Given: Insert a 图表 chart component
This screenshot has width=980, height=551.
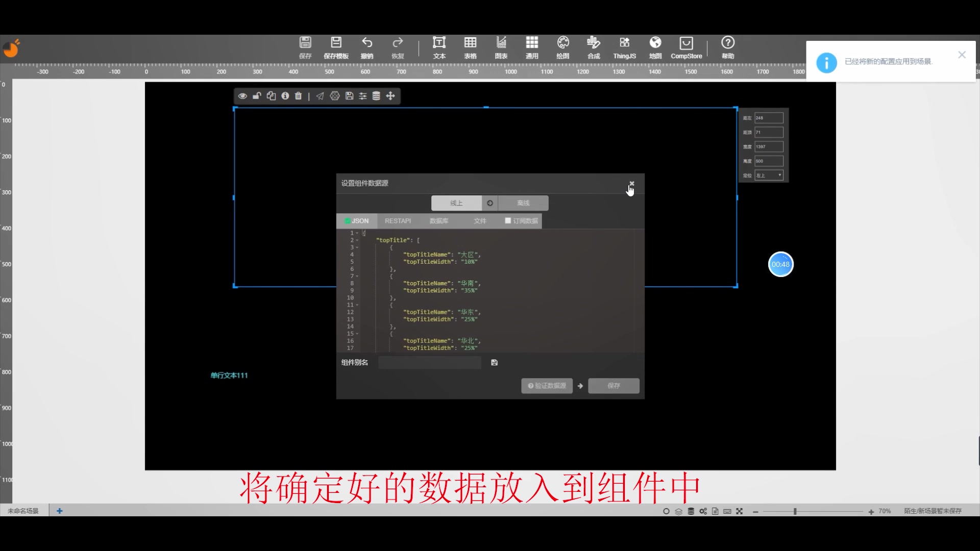Looking at the screenshot, I should tap(501, 47).
